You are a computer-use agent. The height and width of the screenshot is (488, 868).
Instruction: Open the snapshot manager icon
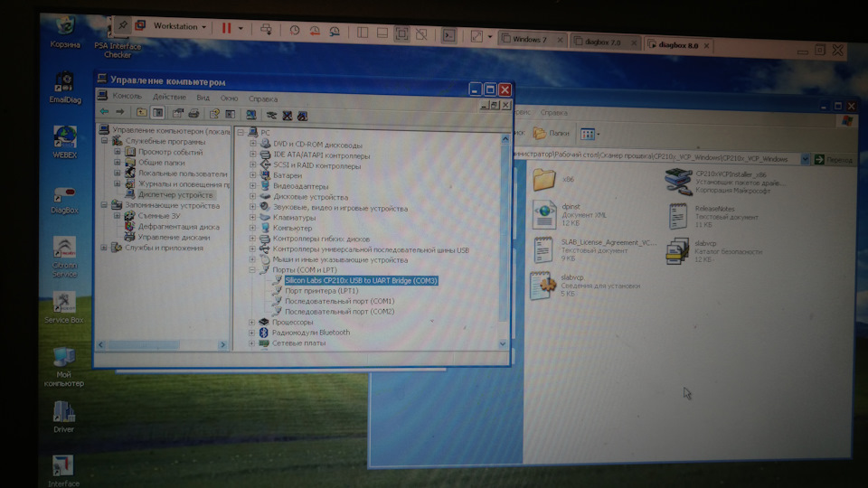pyautogui.click(x=335, y=32)
